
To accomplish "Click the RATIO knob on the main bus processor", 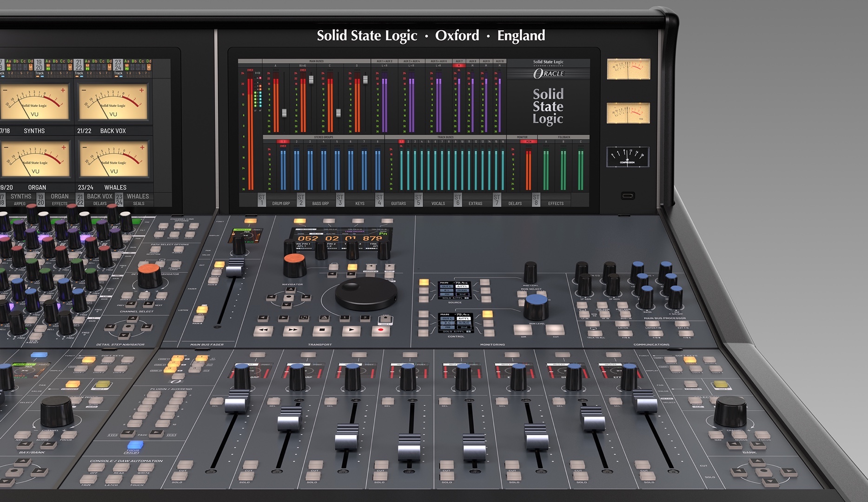I will 646,296.
